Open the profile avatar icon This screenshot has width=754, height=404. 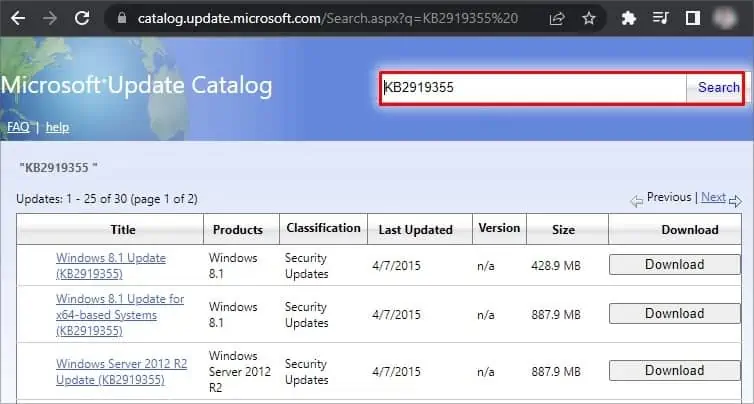point(725,18)
